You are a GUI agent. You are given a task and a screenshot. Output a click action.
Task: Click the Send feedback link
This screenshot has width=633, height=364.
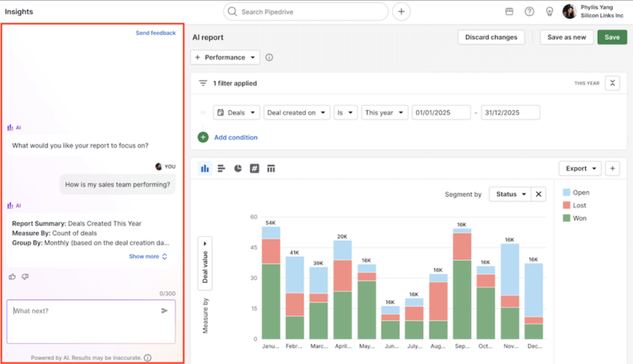pos(156,32)
